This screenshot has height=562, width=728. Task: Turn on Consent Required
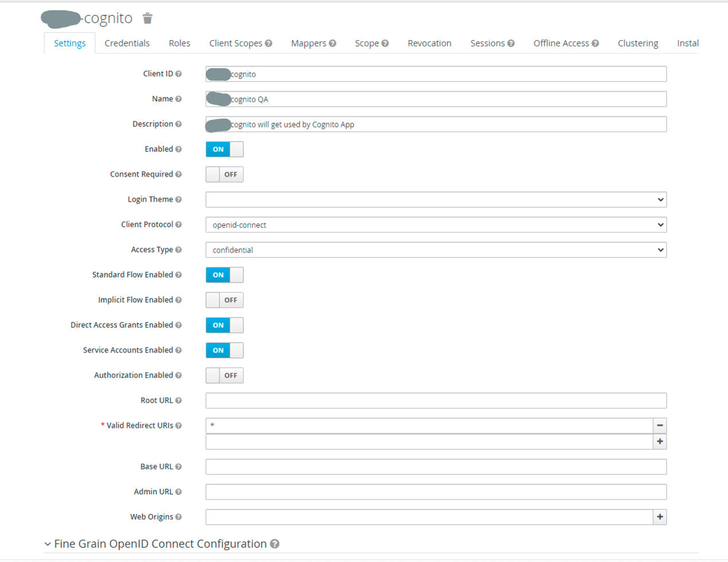click(224, 174)
